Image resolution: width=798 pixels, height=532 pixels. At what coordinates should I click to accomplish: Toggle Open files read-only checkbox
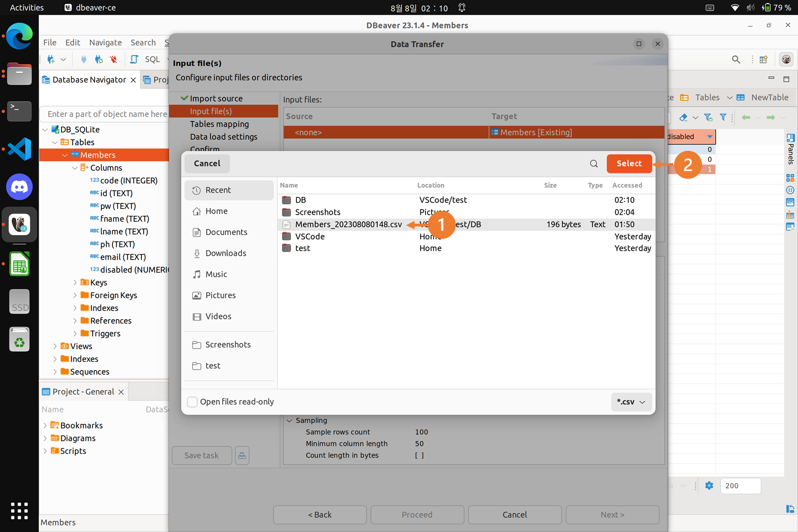point(192,402)
